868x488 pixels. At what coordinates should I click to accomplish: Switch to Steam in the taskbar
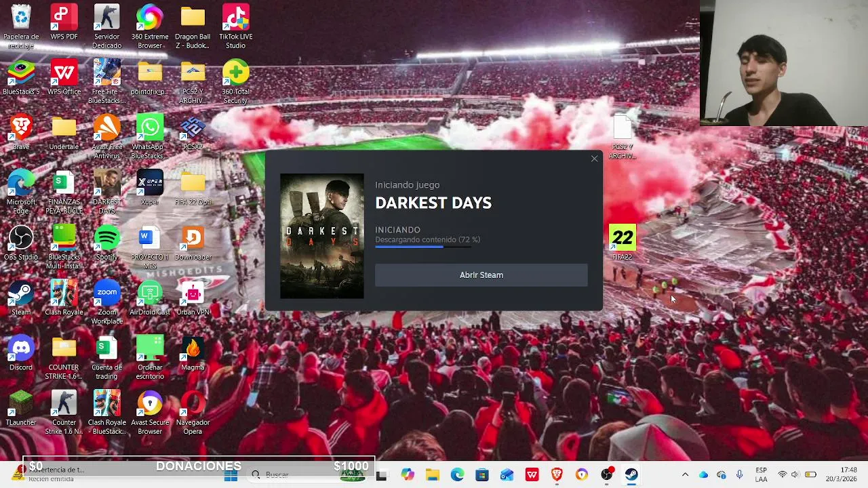(631, 475)
